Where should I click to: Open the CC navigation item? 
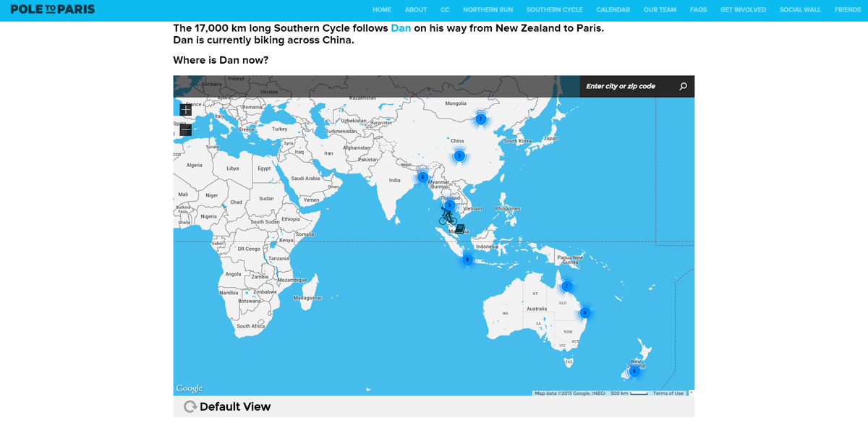point(445,10)
